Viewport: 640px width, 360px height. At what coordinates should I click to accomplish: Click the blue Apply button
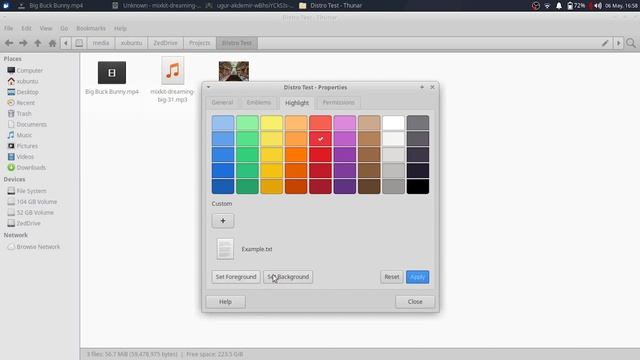pos(417,277)
